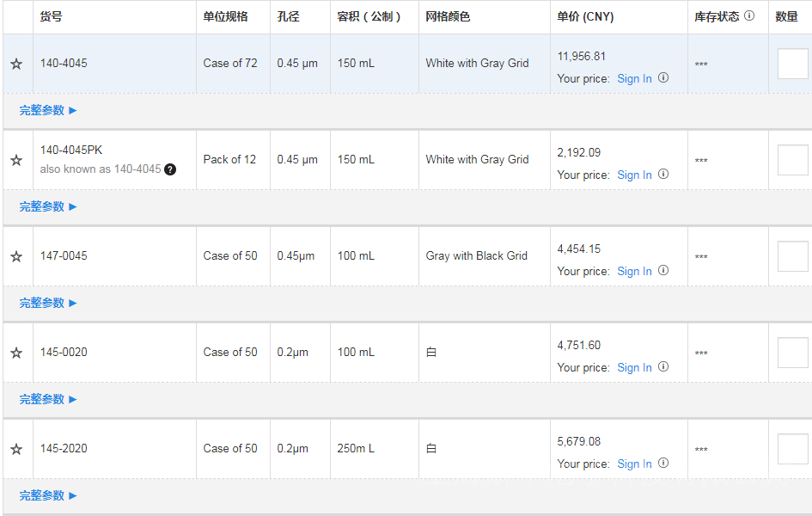Image resolution: width=812 pixels, height=516 pixels.
Task: Show 完整参数 details for 147-0045
Action: [x=48, y=303]
